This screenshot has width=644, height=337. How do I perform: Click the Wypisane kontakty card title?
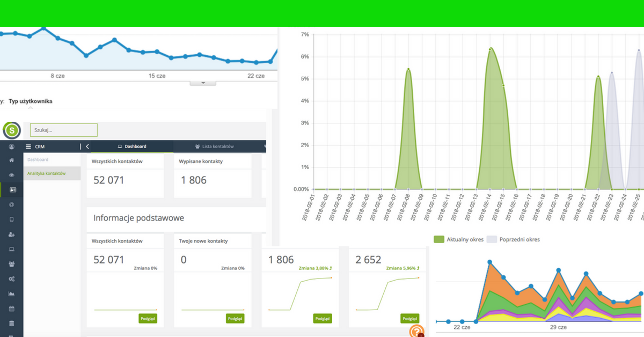[201, 162]
